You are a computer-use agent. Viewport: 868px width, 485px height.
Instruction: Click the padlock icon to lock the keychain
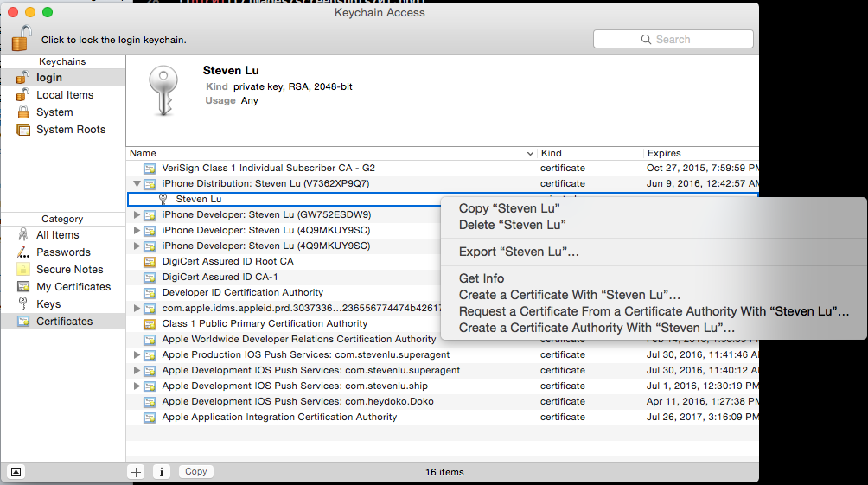22,37
